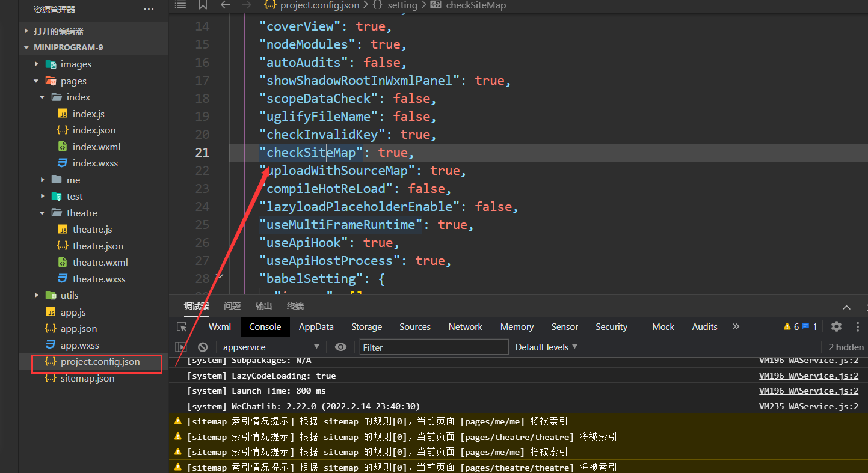Show more DevTools tabs via double chevron
Image resolution: width=868 pixels, height=473 pixels.
pyautogui.click(x=736, y=327)
